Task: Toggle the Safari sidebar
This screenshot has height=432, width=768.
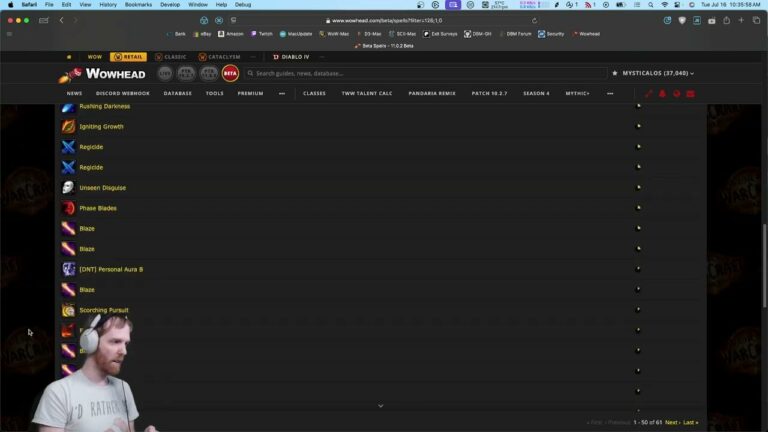Action: click(44, 20)
